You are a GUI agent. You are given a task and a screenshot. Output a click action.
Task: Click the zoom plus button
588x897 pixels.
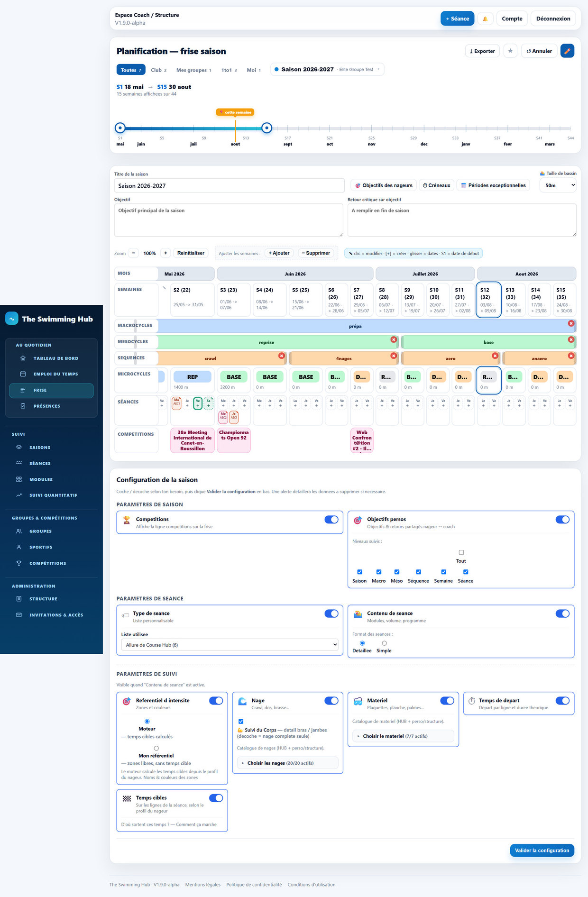pos(165,253)
